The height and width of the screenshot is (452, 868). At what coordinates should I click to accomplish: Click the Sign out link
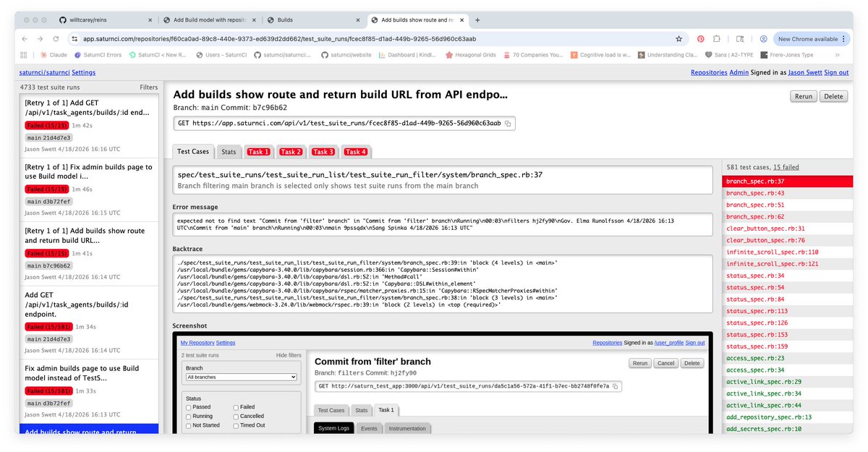(x=836, y=72)
